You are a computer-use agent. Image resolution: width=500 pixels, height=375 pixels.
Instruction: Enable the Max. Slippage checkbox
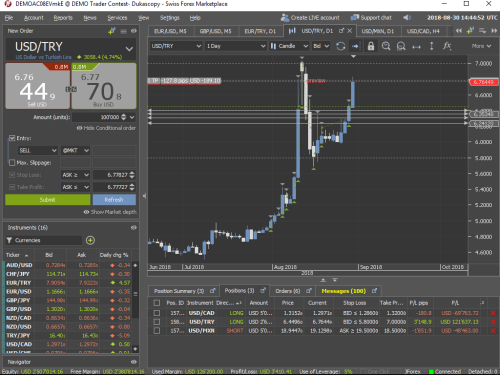coord(12,163)
